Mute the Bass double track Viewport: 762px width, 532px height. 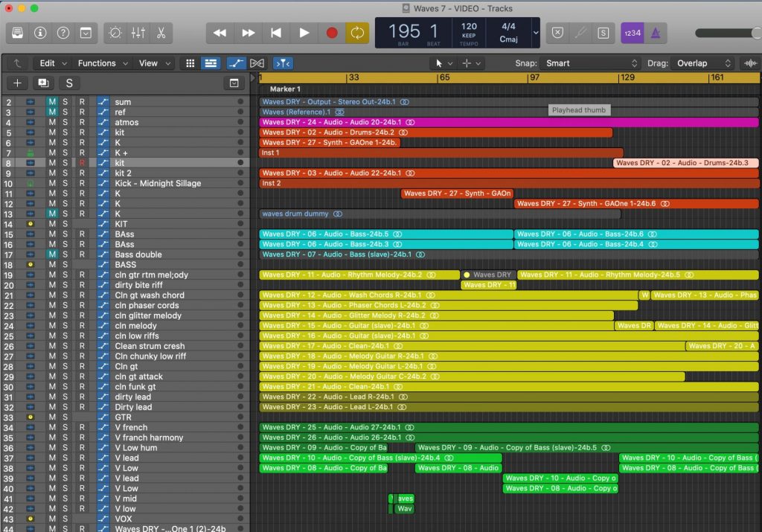tap(52, 254)
